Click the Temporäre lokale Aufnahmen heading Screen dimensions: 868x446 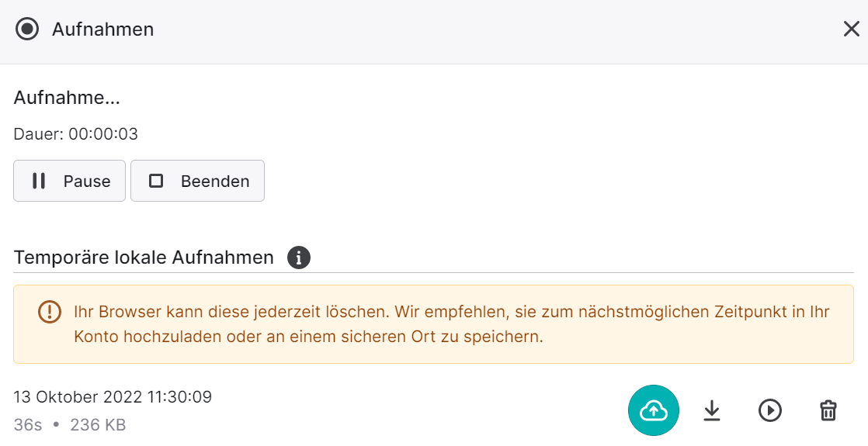click(144, 258)
